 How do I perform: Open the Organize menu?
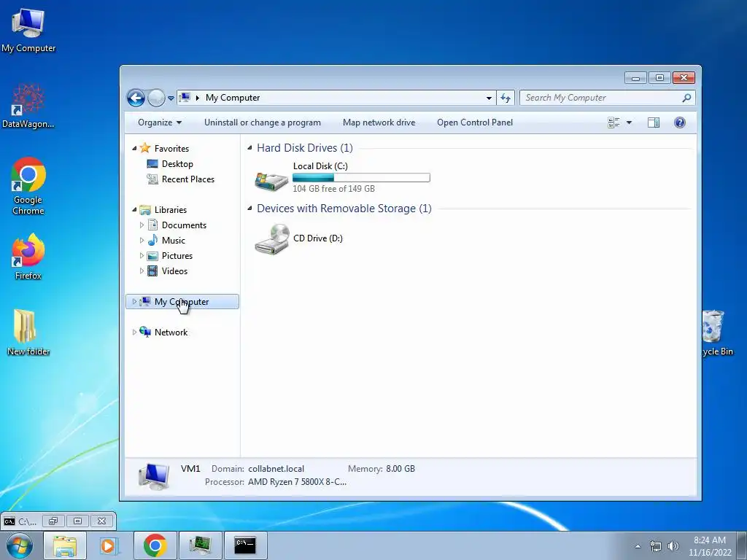click(160, 122)
